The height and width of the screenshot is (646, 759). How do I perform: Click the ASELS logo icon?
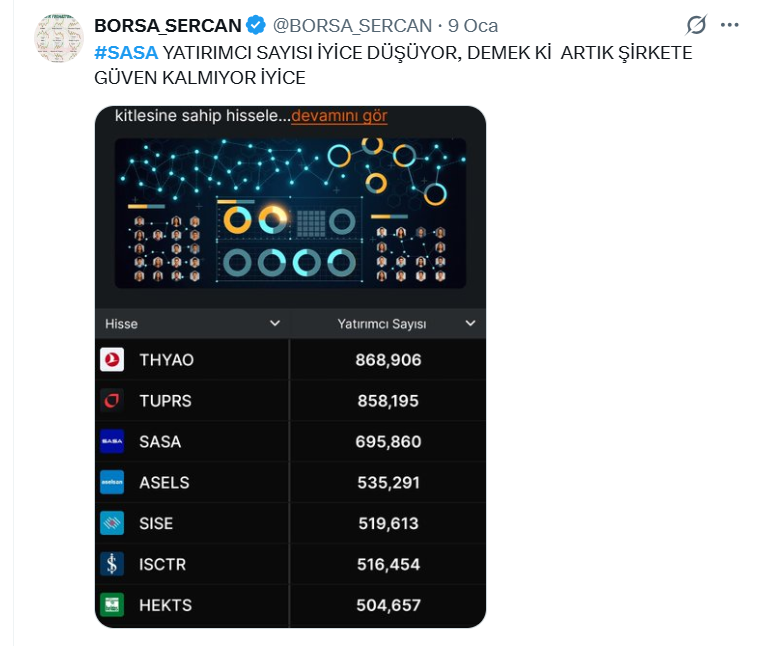[x=112, y=482]
